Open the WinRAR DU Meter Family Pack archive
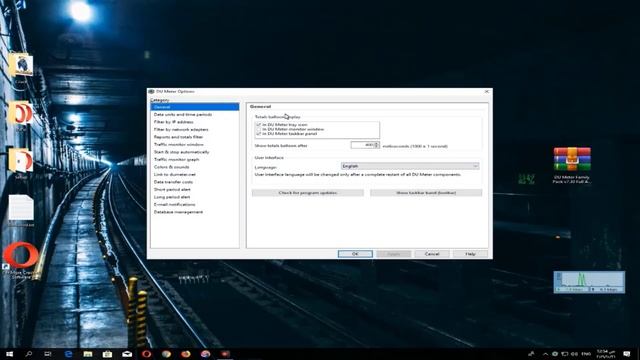 point(572,165)
